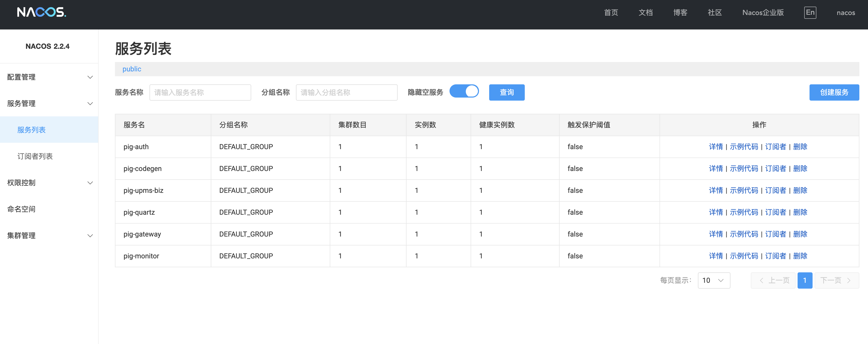The width and height of the screenshot is (868, 344).
Task: Open 示例代码 for pig-gateway
Action: [744, 234]
